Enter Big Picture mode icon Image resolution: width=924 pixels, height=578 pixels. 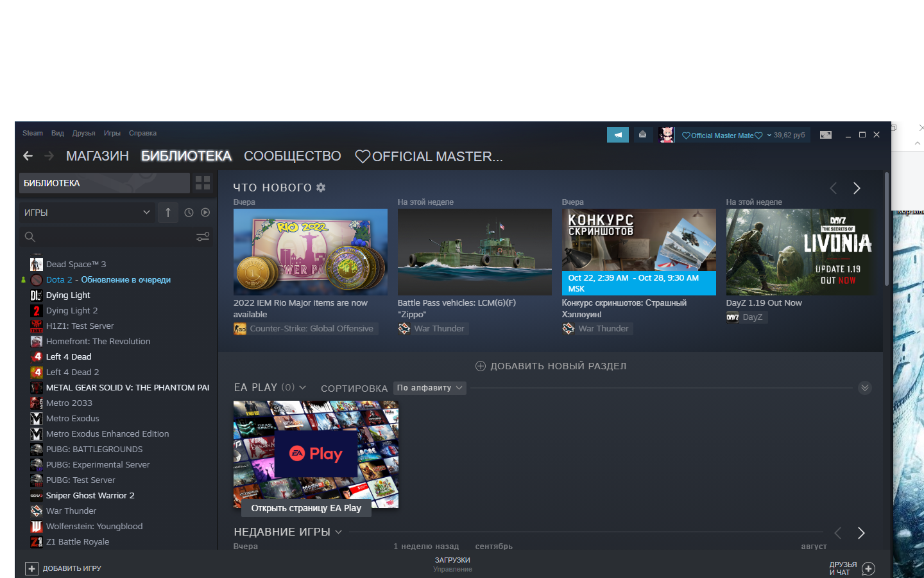826,135
